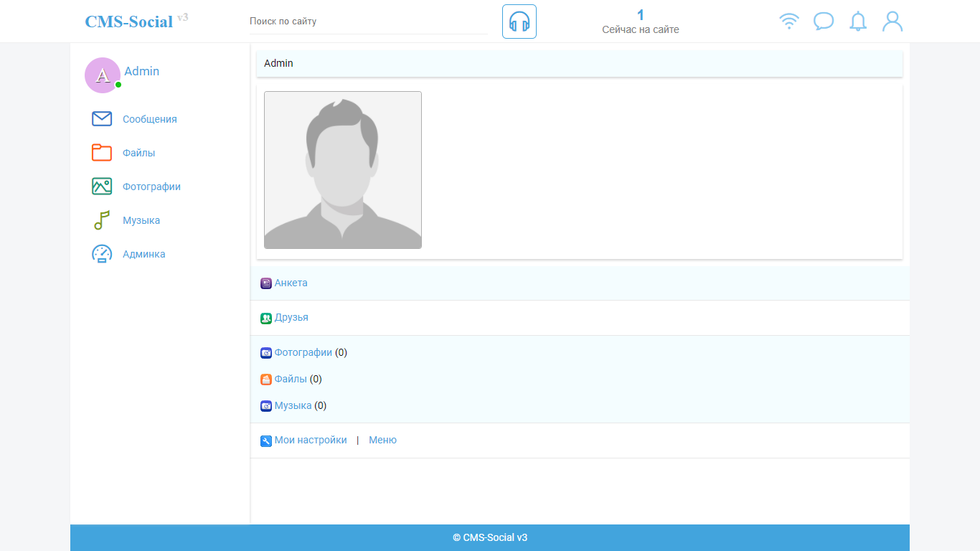Click the notification bell icon
980x551 pixels.
[x=858, y=22]
